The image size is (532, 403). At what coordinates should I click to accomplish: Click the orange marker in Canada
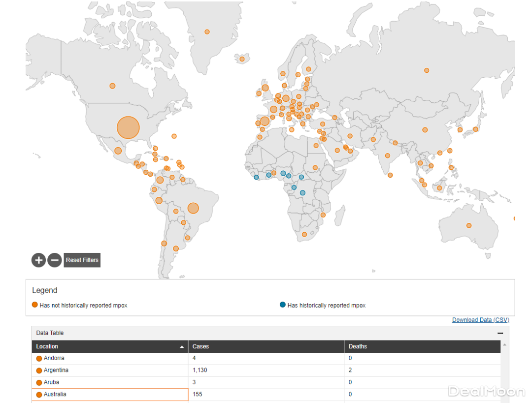point(112,86)
